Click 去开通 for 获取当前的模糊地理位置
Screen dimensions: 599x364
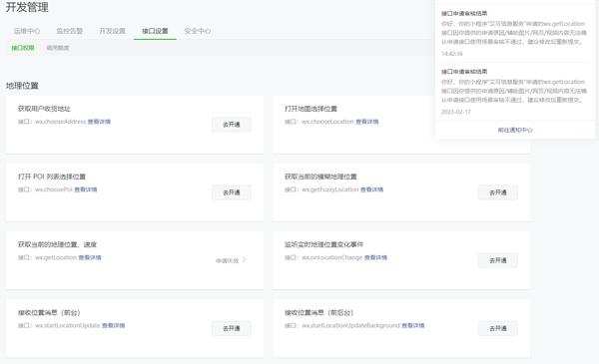tap(498, 192)
